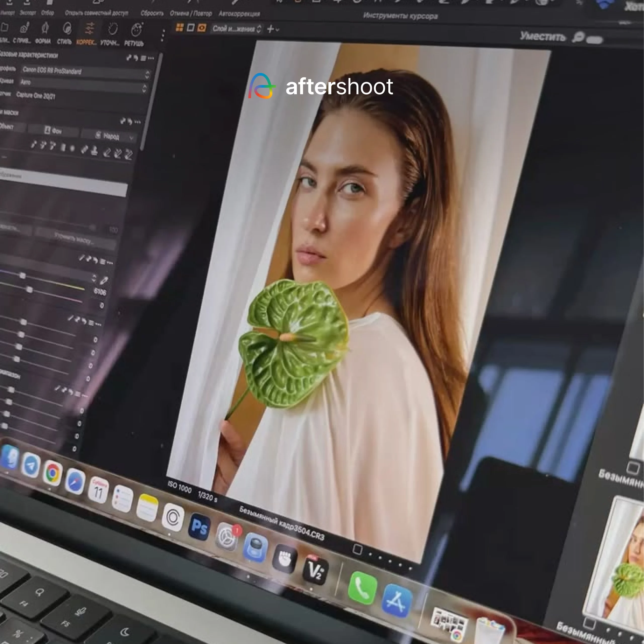This screenshot has width=644, height=644.
Task: Open Capture One from the dock
Action: [x=173, y=518]
